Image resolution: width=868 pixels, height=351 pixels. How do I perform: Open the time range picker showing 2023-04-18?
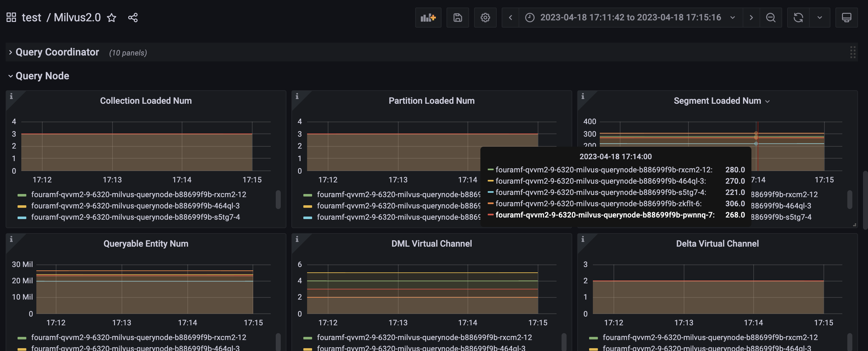click(630, 18)
